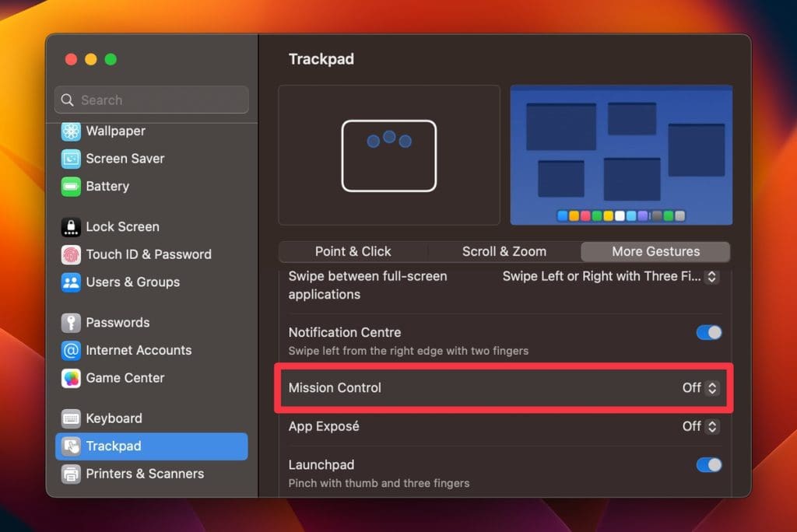Viewport: 797px width, 532px height.
Task: Click "Pinch with thumb and three fingers" description
Action: point(379,483)
